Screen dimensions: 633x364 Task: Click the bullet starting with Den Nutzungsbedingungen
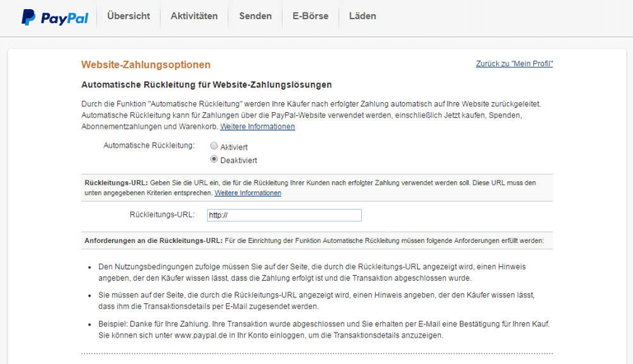coord(312,273)
